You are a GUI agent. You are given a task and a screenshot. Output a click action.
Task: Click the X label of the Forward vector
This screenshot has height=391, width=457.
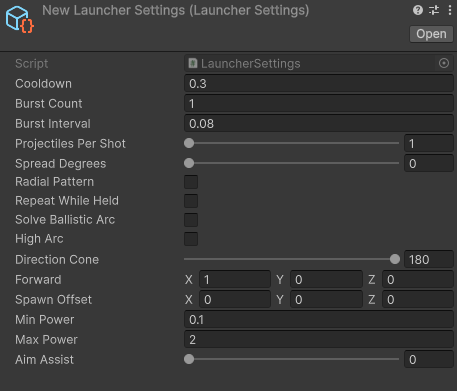pos(189,280)
